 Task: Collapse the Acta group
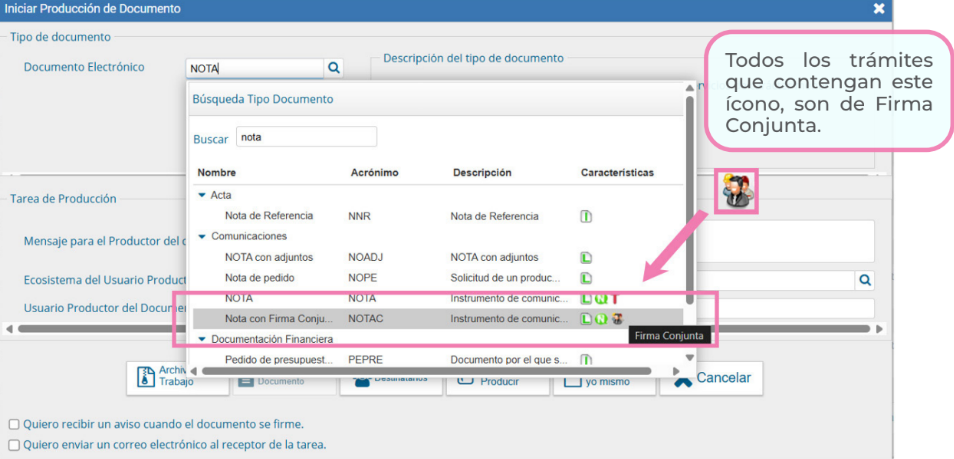[x=202, y=195]
